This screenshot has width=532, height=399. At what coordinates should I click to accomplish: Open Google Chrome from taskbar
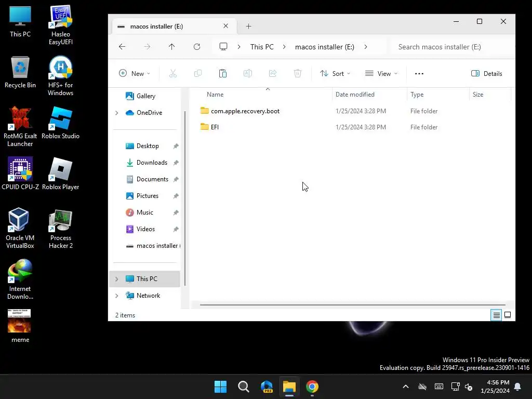(312, 387)
